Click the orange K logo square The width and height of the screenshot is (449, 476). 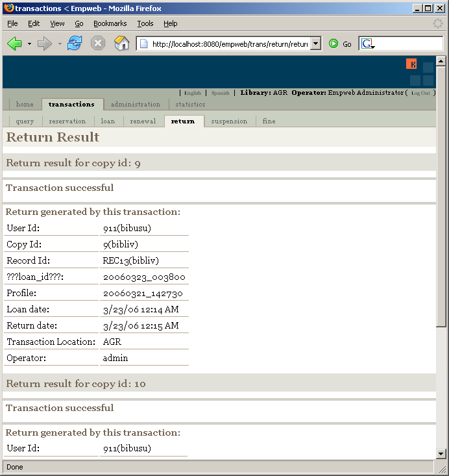(411, 64)
